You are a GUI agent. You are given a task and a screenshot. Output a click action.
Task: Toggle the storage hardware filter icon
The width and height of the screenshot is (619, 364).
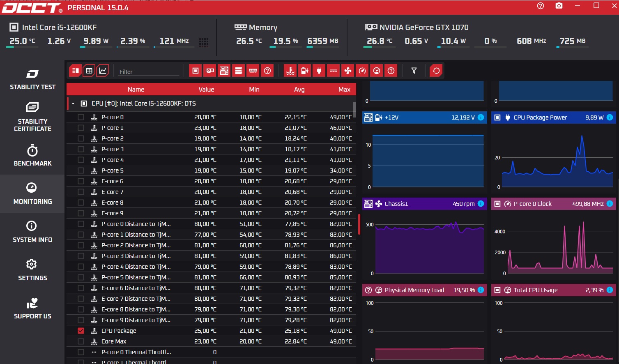[x=239, y=71]
